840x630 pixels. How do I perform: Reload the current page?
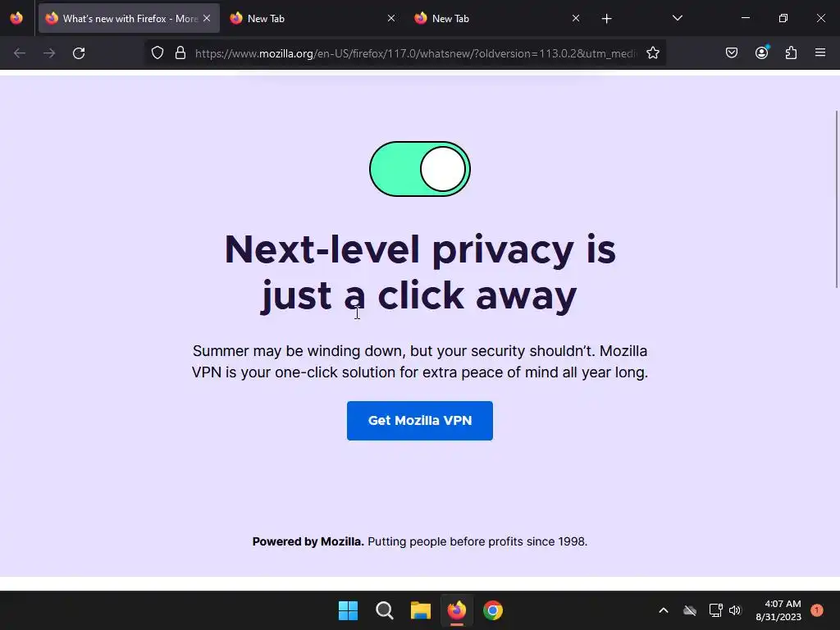click(79, 53)
